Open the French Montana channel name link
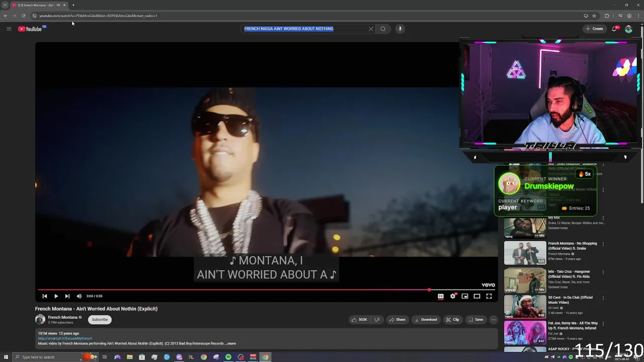Viewport: 644px width, 362px height. point(62,317)
